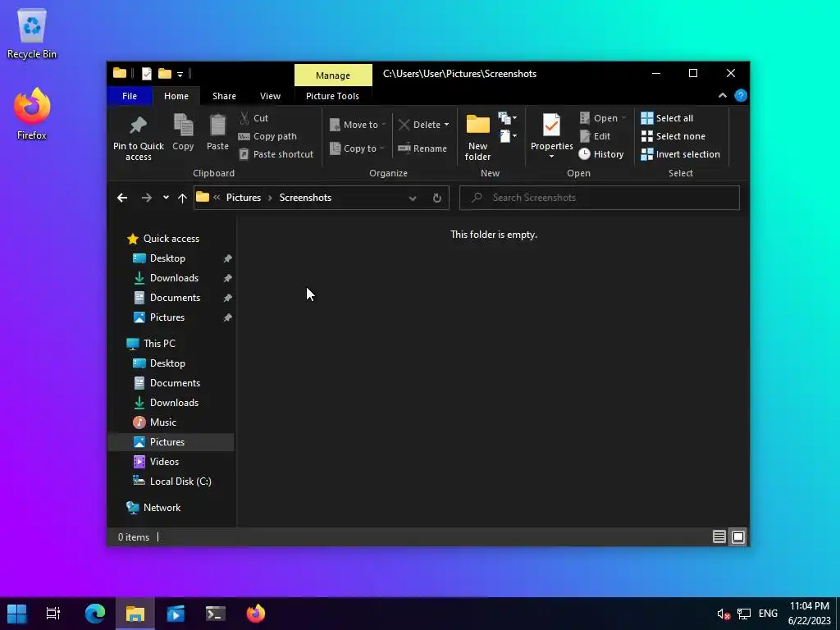Click Invert selection in ribbon
Screen dimensions: 840x630
pos(680,154)
